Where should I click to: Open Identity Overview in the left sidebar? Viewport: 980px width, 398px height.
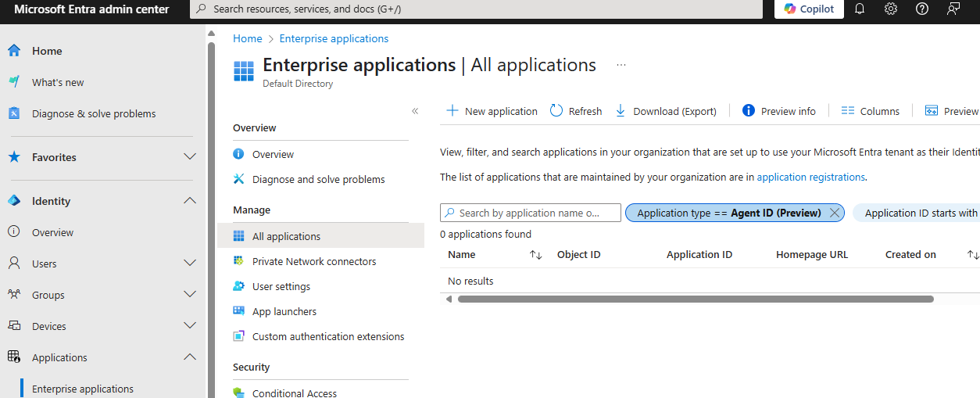click(x=53, y=232)
